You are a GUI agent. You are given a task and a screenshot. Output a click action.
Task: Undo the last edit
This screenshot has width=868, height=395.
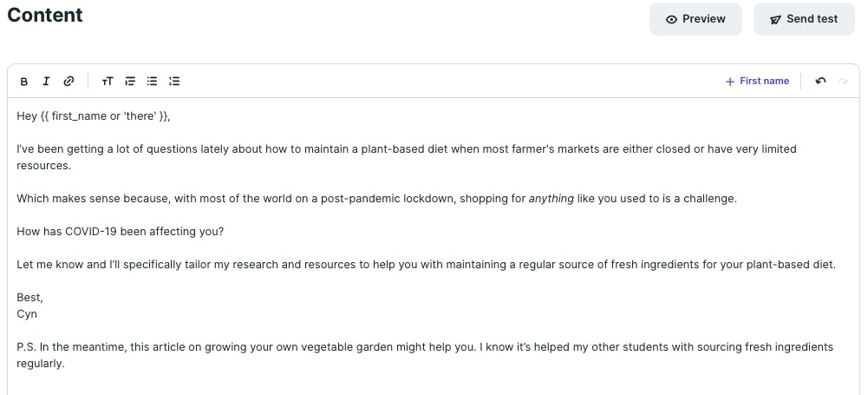[820, 82]
